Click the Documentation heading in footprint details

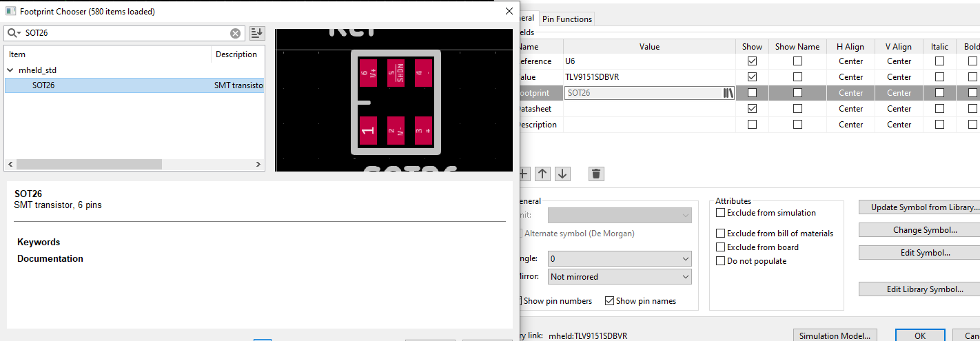(x=50, y=258)
